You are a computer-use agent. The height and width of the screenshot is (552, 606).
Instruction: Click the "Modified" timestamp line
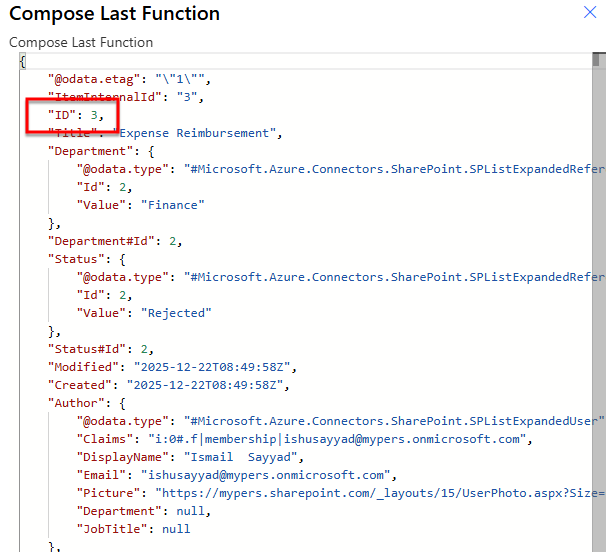(168, 367)
